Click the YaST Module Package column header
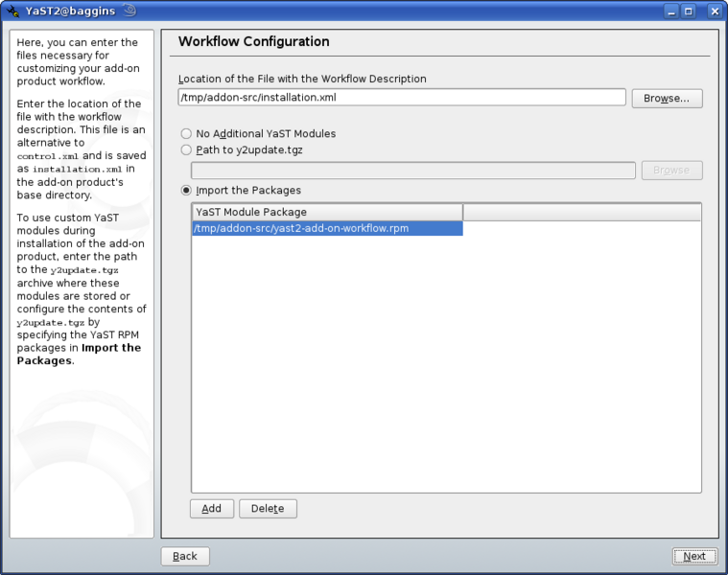728x575 pixels. click(x=327, y=212)
